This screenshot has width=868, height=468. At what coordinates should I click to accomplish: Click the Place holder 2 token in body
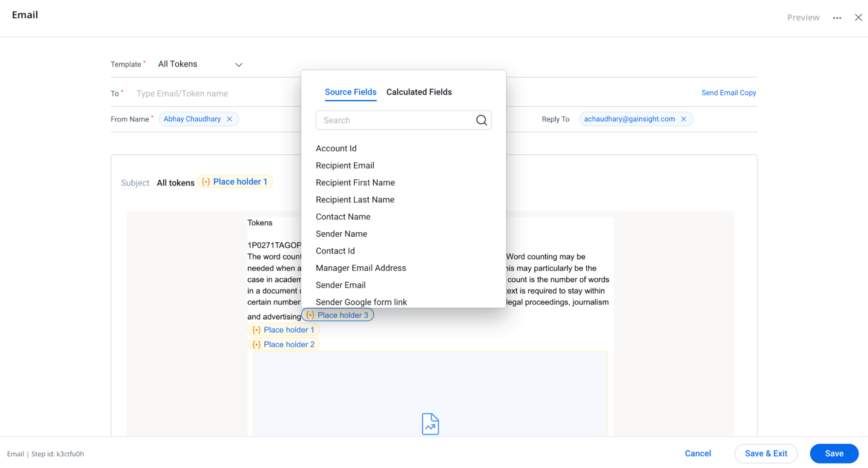coord(284,344)
